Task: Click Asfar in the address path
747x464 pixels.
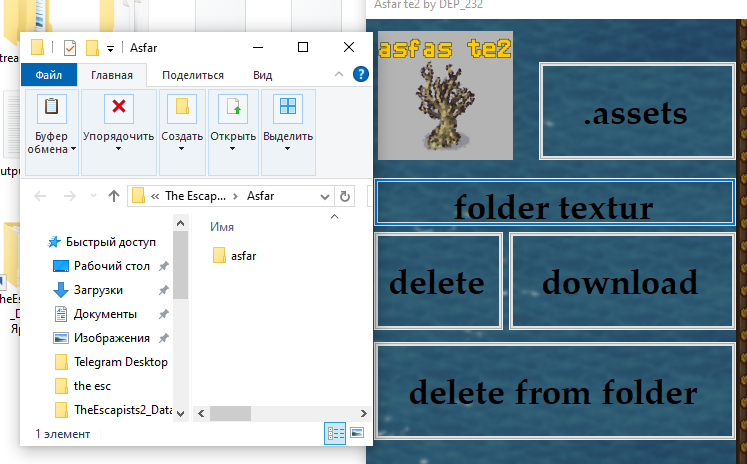Action: click(260, 196)
